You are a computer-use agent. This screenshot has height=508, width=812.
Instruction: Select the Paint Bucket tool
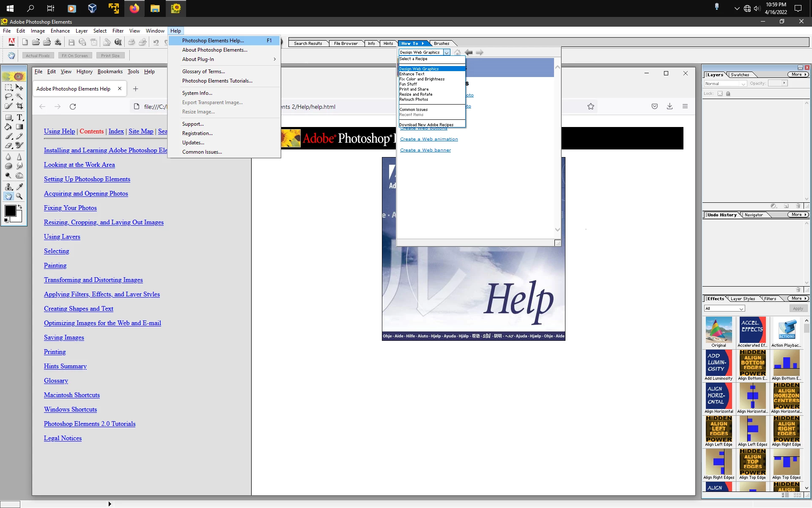[x=8, y=127]
